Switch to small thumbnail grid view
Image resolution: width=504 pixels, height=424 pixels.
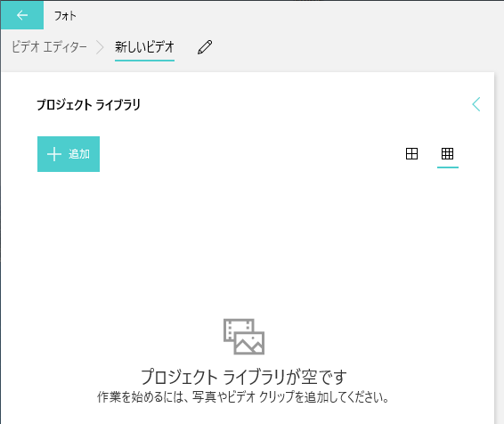tap(447, 154)
